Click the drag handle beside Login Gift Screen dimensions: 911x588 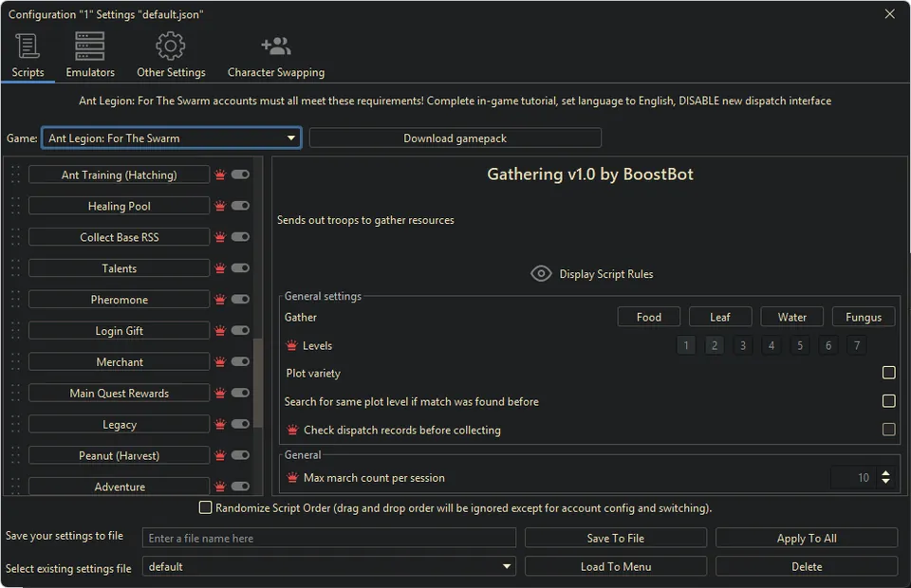tap(16, 330)
